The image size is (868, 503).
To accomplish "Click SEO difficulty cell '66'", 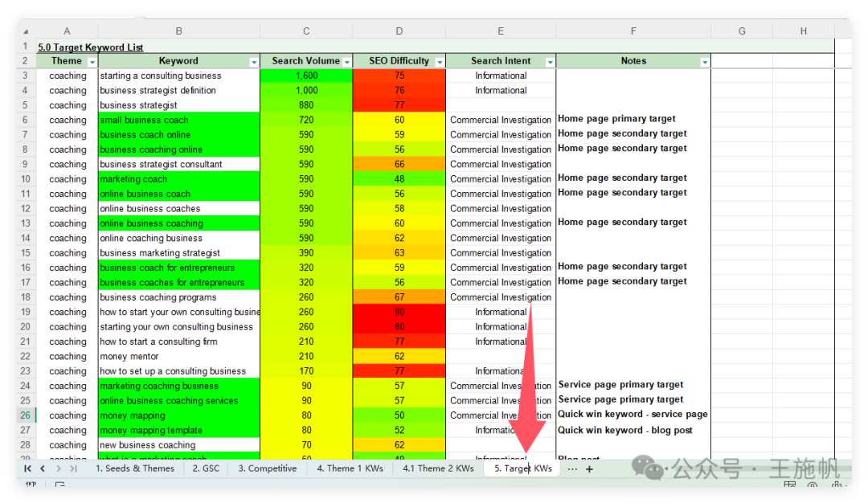I will click(399, 165).
